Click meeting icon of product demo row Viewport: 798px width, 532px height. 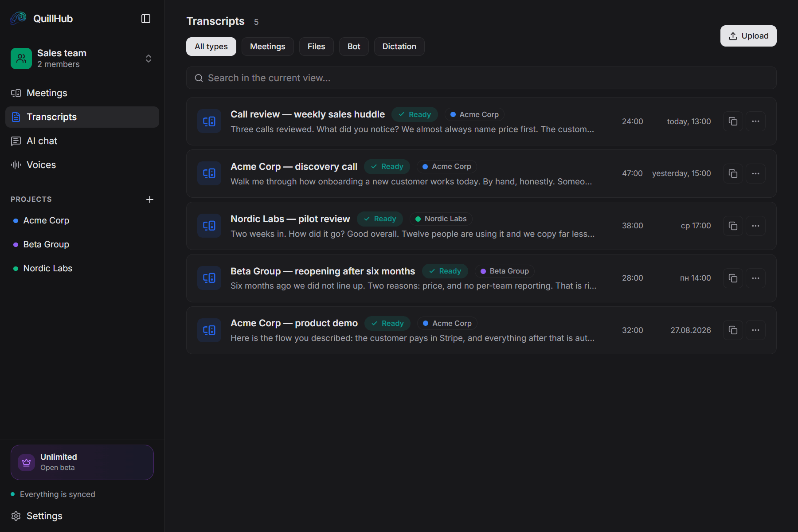[x=209, y=330]
